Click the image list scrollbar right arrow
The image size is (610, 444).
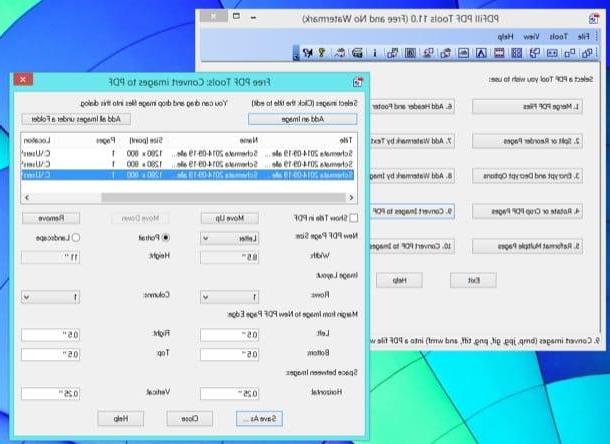click(x=351, y=197)
